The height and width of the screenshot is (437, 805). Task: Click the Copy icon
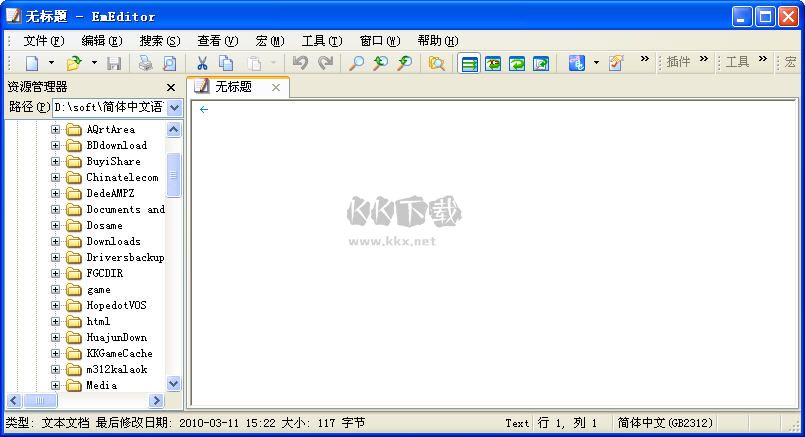pos(226,63)
